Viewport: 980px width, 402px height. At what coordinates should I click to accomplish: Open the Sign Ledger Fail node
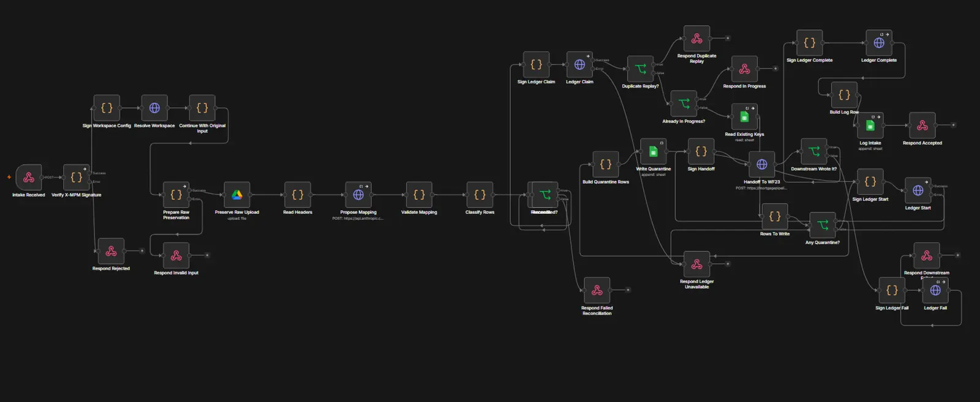(x=892, y=290)
